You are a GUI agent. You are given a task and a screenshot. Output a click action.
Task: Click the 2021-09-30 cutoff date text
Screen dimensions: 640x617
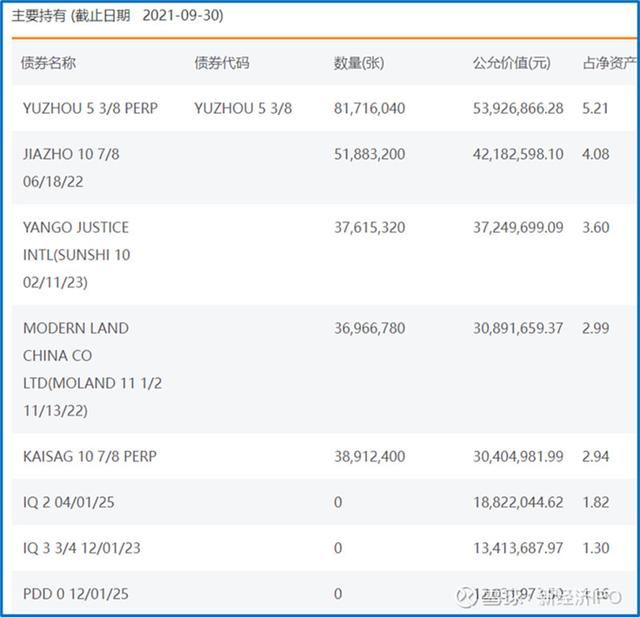[x=183, y=17]
